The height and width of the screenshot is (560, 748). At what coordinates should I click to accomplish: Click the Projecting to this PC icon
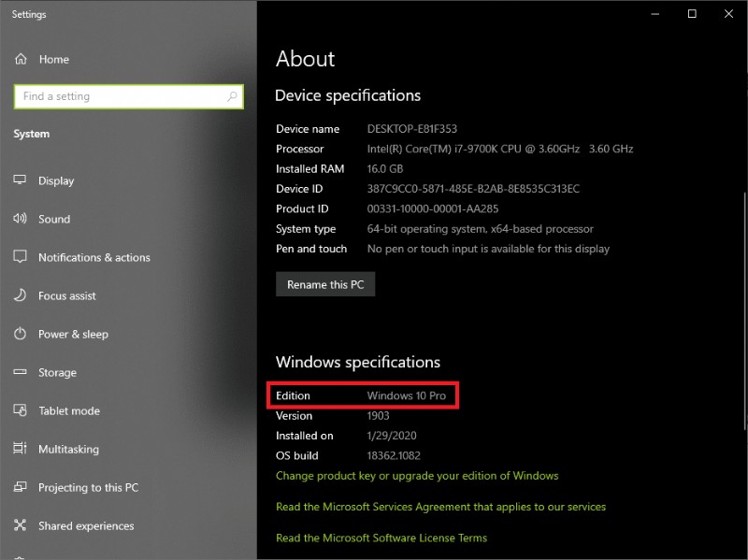click(x=20, y=487)
